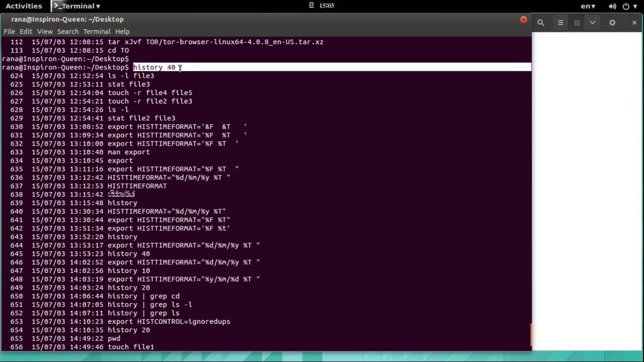Click the volume speaker icon

pyautogui.click(x=612, y=6)
